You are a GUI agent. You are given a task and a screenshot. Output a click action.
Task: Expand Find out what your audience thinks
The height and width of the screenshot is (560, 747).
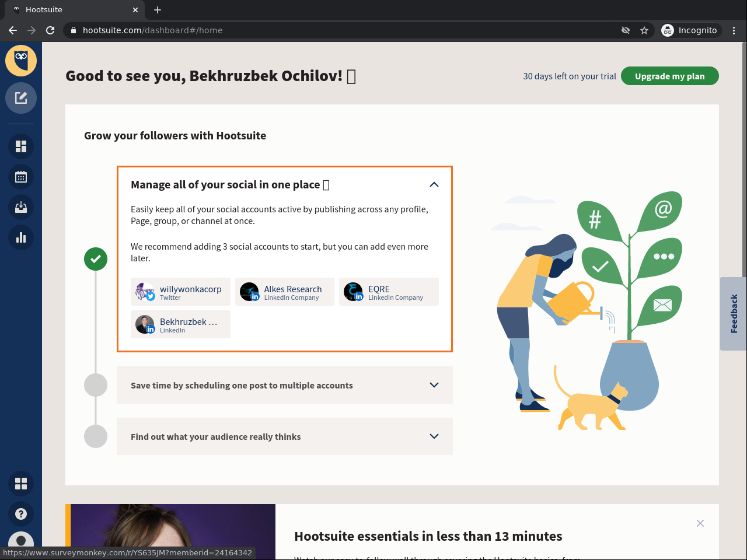pyautogui.click(x=434, y=436)
